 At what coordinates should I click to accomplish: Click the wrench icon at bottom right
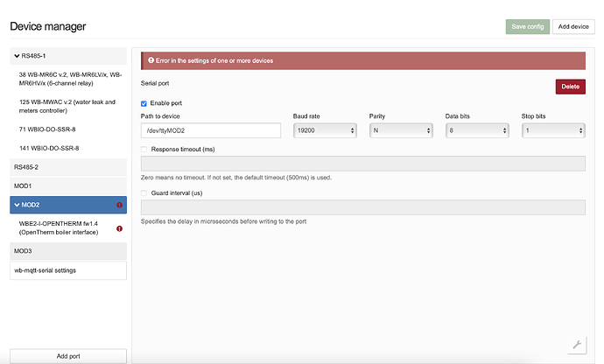click(x=577, y=345)
